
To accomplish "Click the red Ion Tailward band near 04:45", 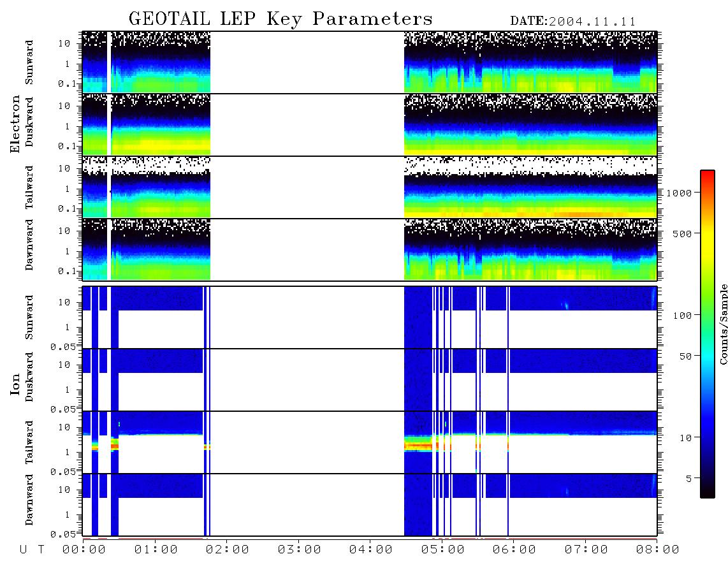I will click(x=418, y=446).
